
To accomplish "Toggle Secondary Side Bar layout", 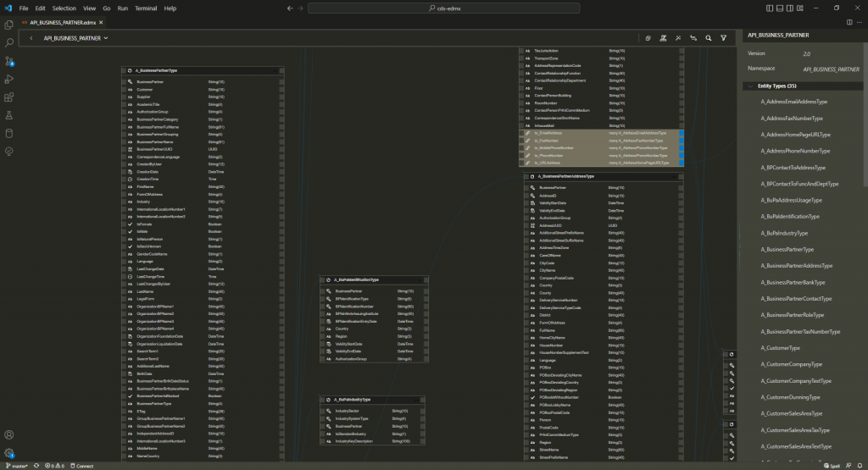I will point(790,8).
